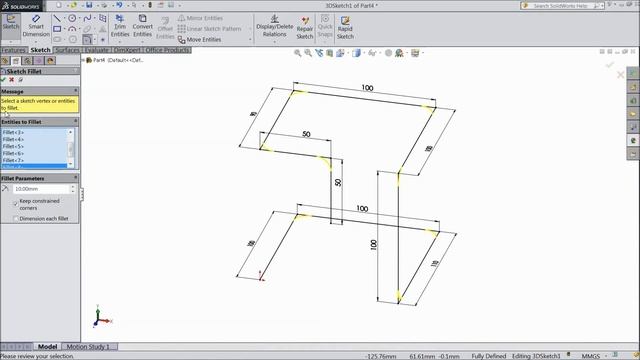The width and height of the screenshot is (640, 360).
Task: Select the Circle sketch tool
Action: (72, 18)
